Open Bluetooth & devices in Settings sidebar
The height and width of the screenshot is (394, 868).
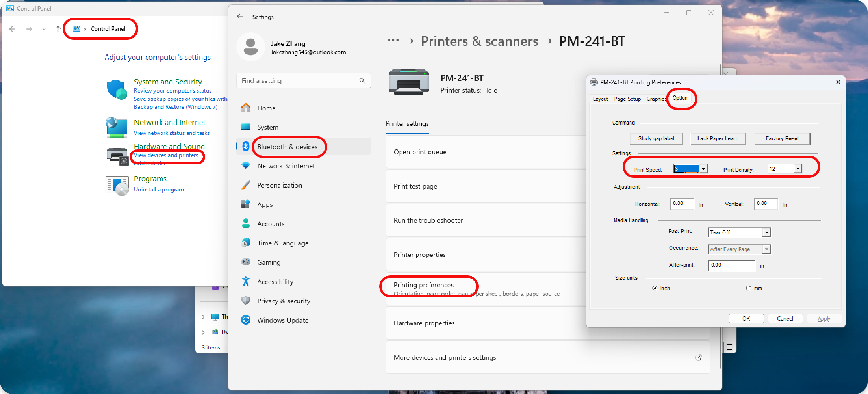[x=304, y=147]
